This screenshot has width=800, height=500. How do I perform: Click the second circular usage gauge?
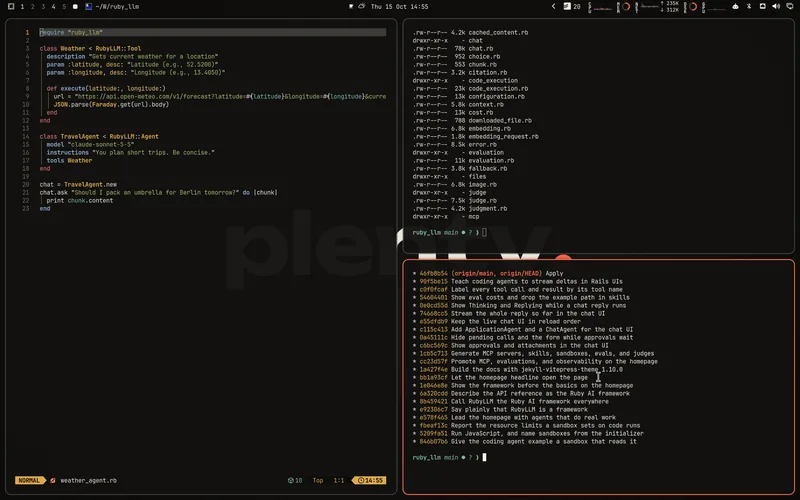tap(693, 7)
